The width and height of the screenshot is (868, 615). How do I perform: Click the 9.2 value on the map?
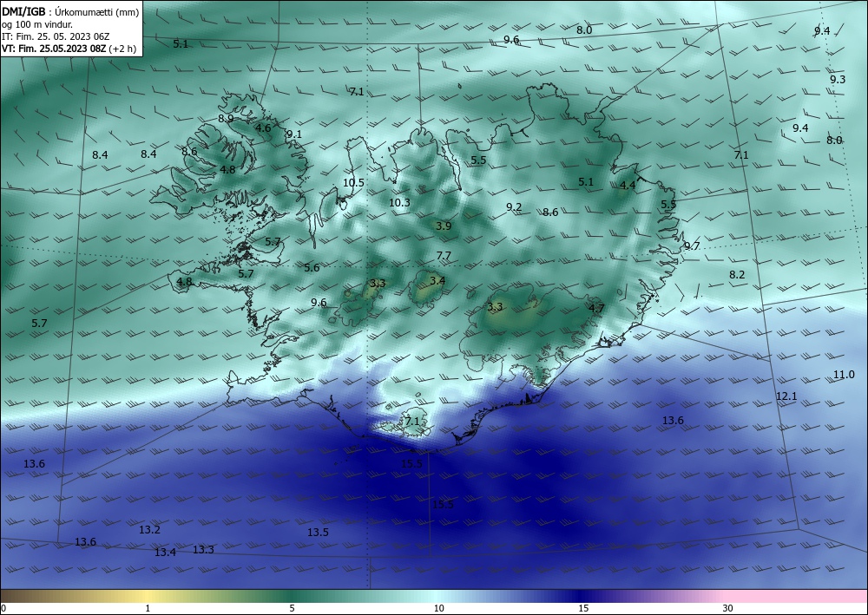(x=514, y=206)
